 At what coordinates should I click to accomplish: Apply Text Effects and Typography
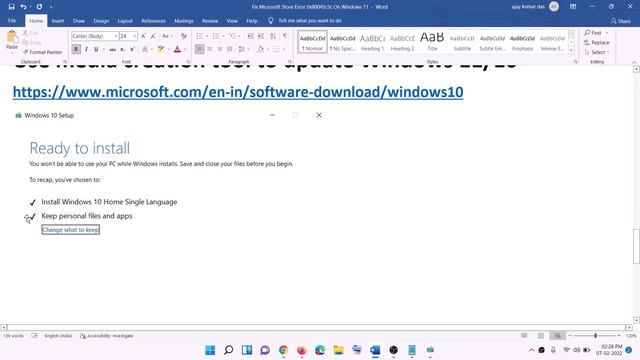[x=144, y=49]
